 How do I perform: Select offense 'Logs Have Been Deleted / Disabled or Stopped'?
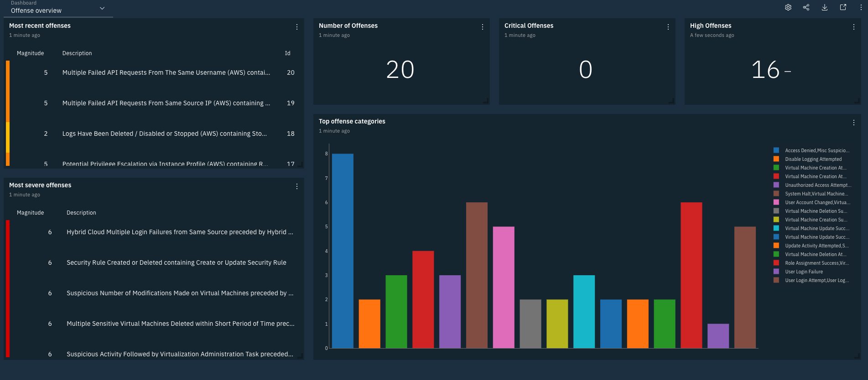tap(154, 134)
